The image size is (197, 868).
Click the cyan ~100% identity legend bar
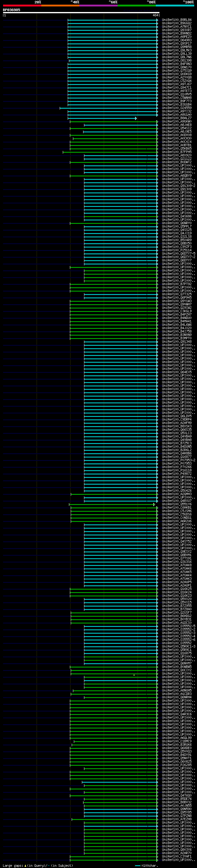(x=175, y=6)
